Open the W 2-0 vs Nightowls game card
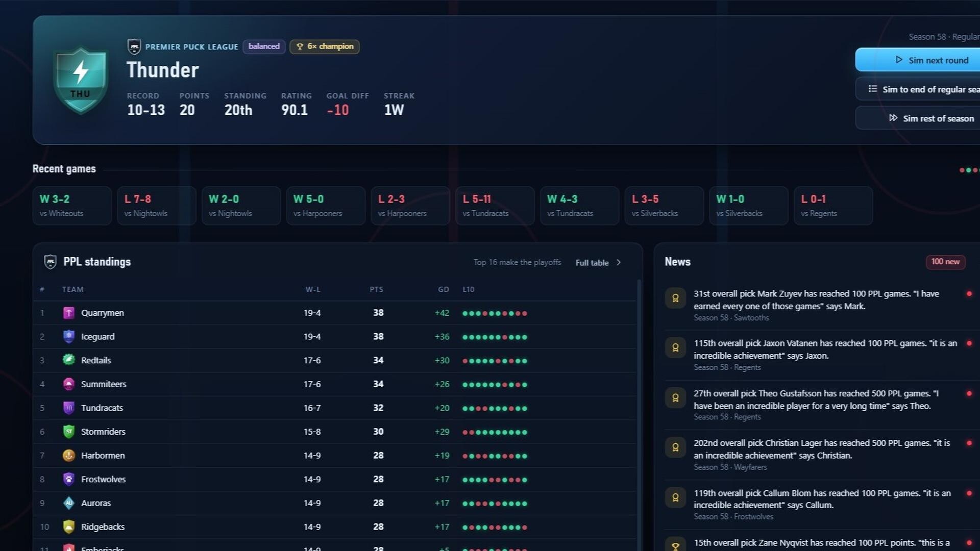Image resolution: width=980 pixels, height=551 pixels. tap(241, 206)
